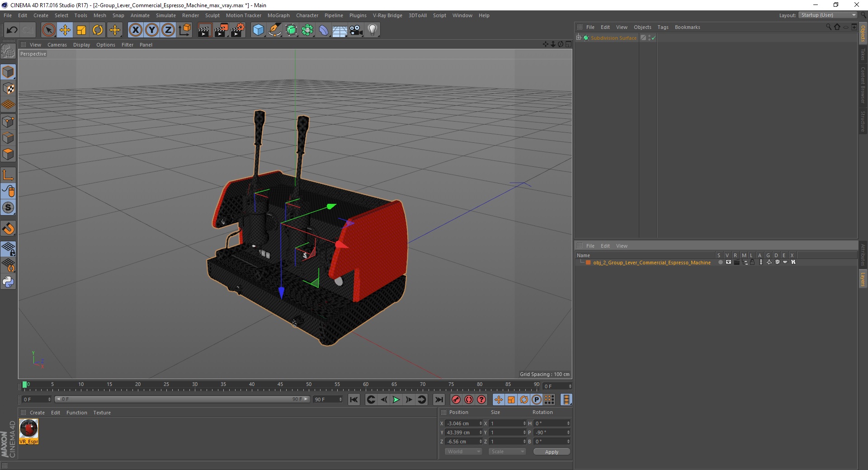The image size is (868, 470).
Task: Click the Make Editable icon
Action: [8, 51]
